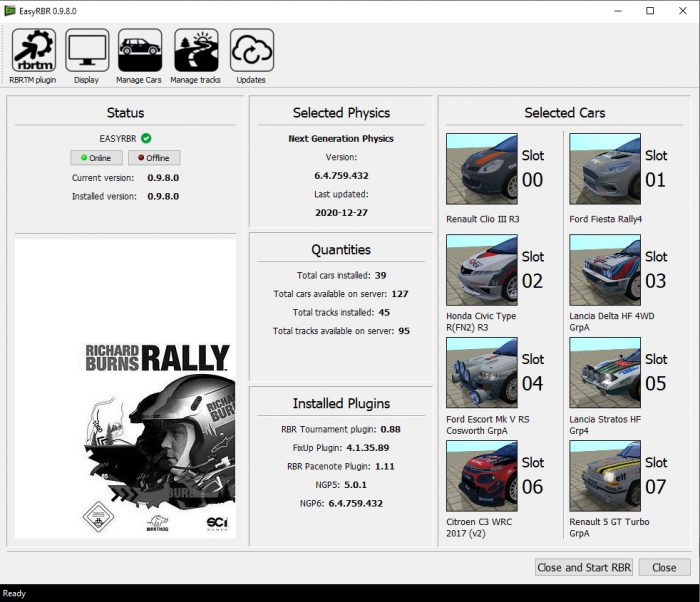This screenshot has height=602, width=700.
Task: Select the Lancia Delta HF 4WD thumbnail
Action: (605, 270)
